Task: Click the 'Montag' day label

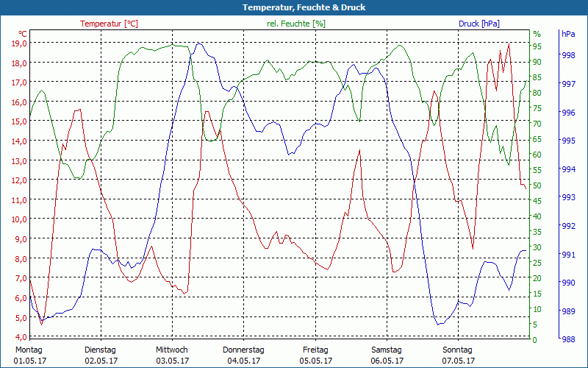Action: click(29, 350)
